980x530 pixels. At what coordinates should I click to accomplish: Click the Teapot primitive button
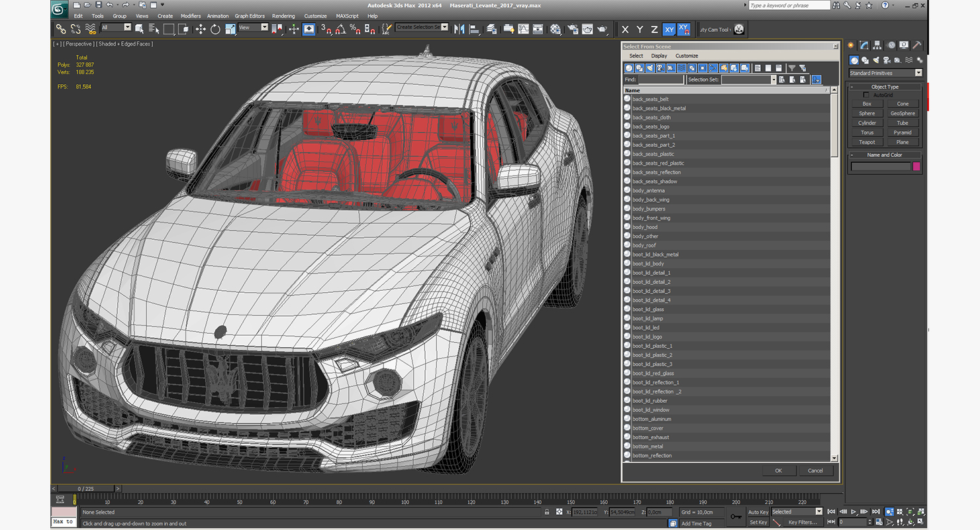pyautogui.click(x=867, y=142)
